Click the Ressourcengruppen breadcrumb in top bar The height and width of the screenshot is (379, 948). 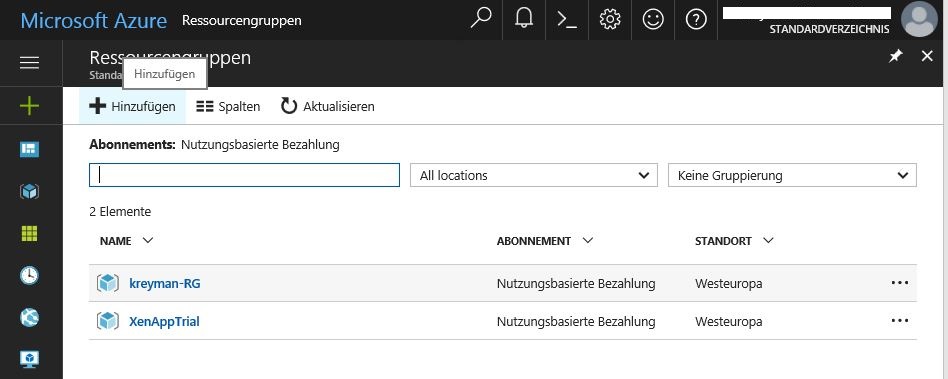[242, 21]
